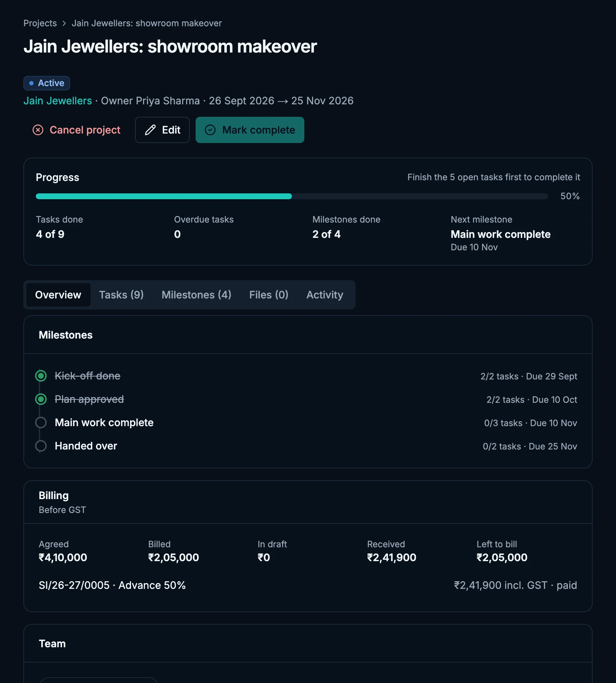This screenshot has height=683, width=616.
Task: Open the Files (0) tab
Action: (269, 295)
